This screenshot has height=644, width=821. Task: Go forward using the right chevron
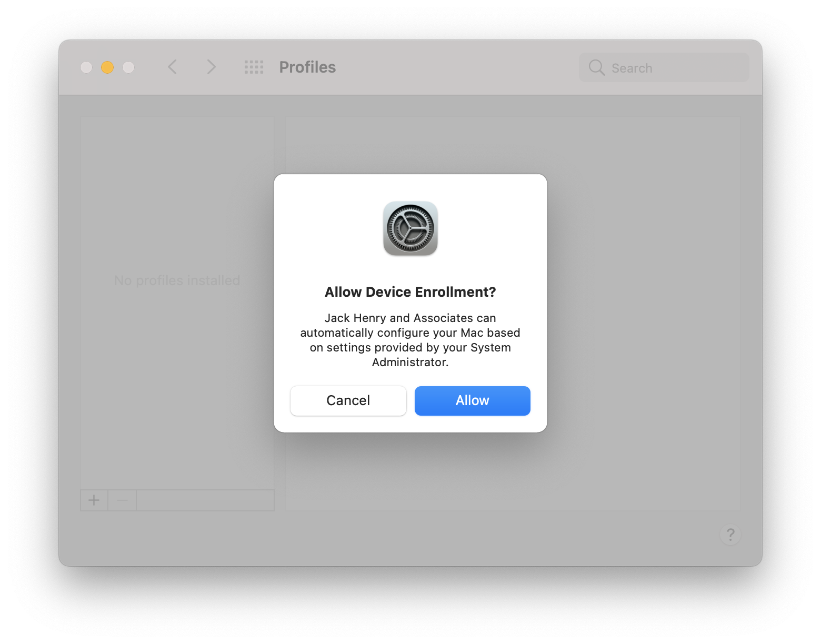coord(211,67)
